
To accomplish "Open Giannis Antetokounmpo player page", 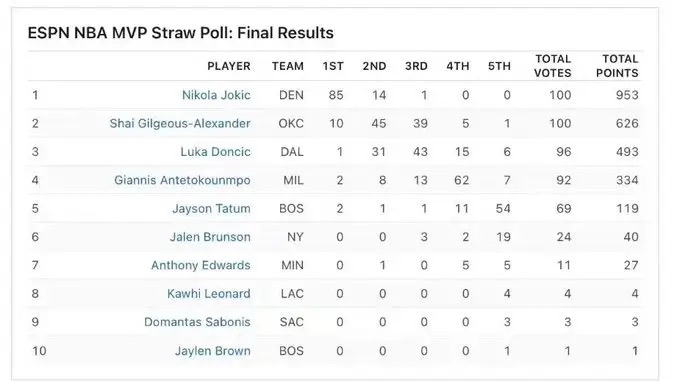I will pyautogui.click(x=182, y=180).
